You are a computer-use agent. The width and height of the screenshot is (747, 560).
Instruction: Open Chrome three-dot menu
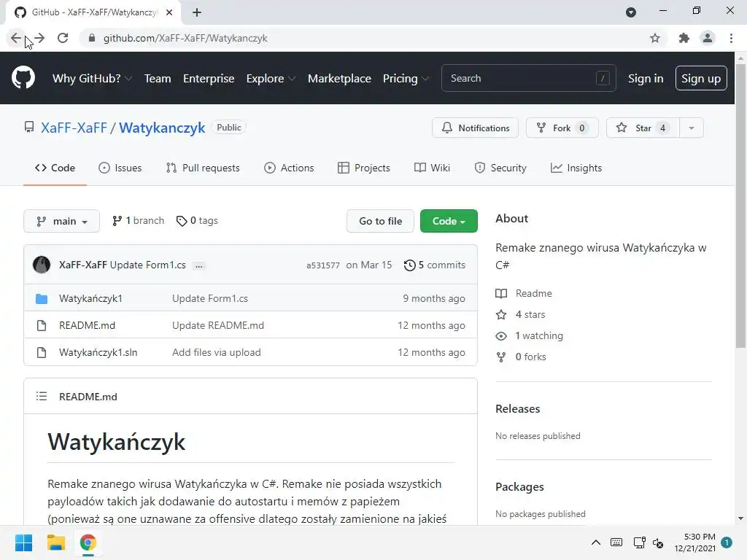pyautogui.click(x=731, y=38)
